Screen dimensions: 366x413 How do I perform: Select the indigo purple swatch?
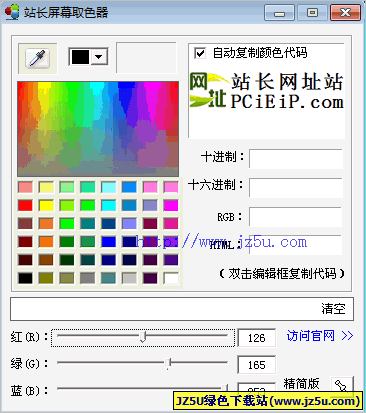171,260
